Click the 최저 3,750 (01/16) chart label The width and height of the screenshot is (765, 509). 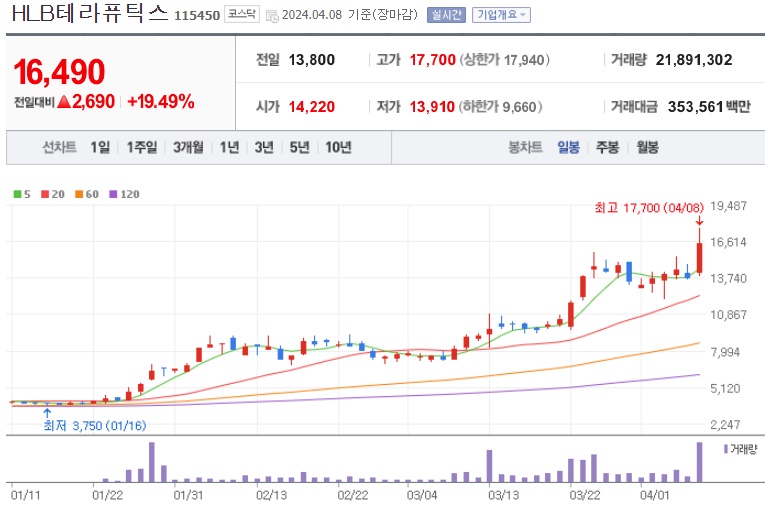(x=95, y=426)
